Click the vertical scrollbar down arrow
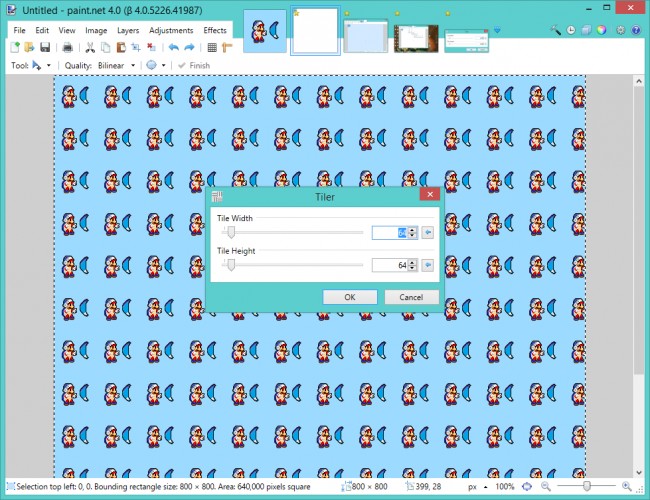 tap(638, 472)
